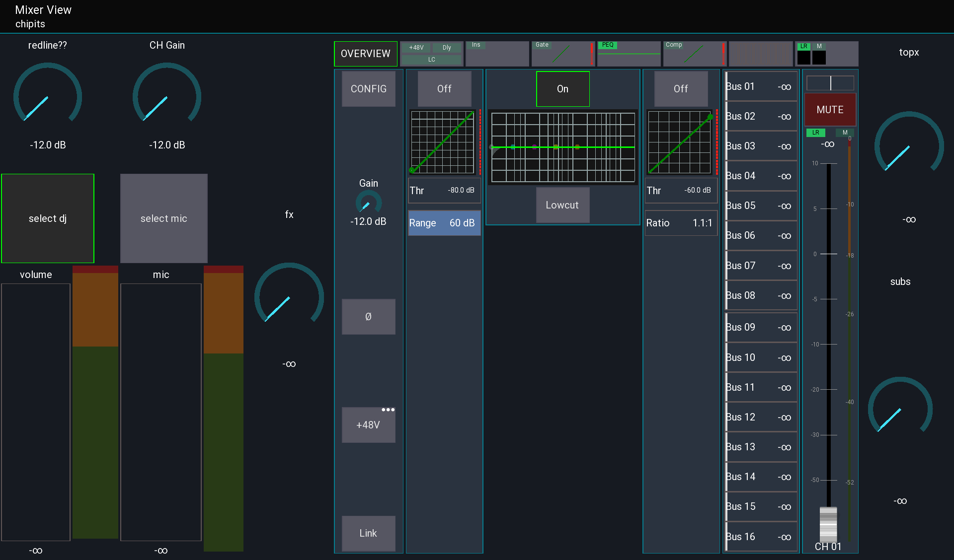Mute channel CH 01
Screen dimensions: 954x560
click(x=829, y=110)
